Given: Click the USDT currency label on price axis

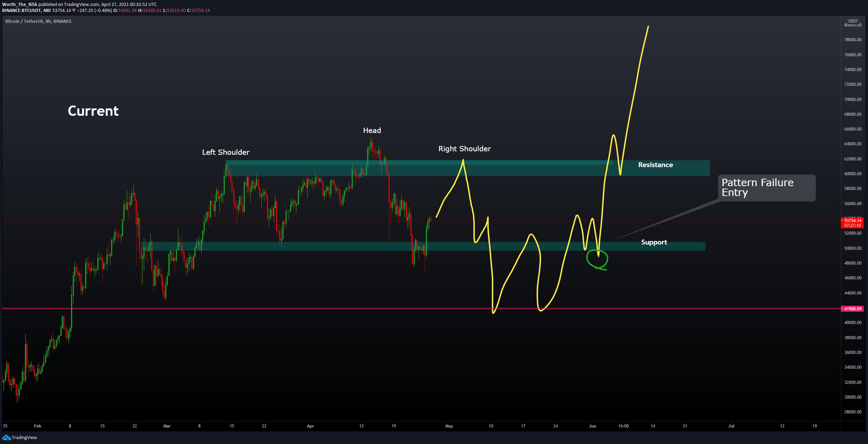Looking at the screenshot, I should pyautogui.click(x=853, y=21).
